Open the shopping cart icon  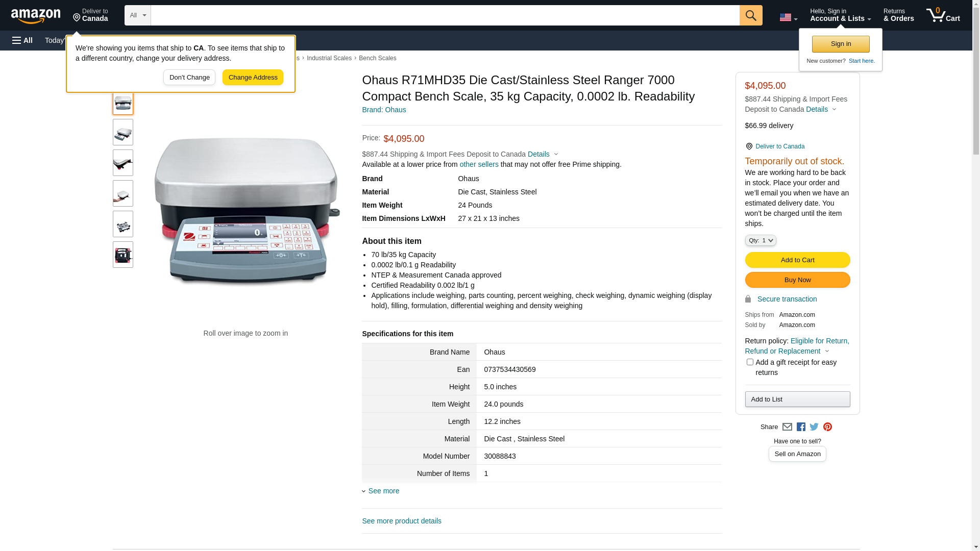[943, 15]
